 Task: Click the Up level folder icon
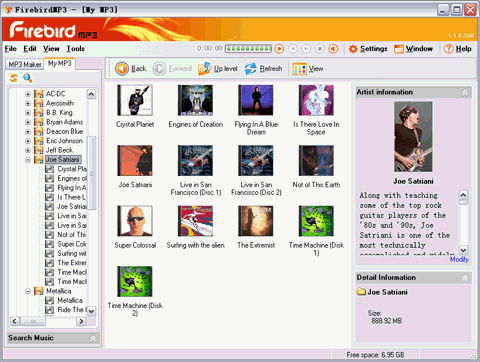coord(205,69)
